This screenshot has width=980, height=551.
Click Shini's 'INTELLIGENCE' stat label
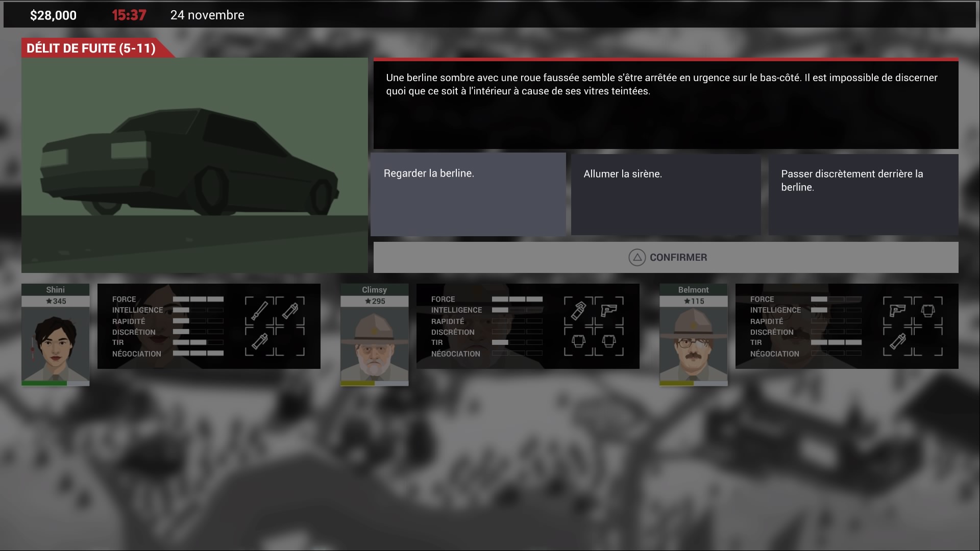138,310
